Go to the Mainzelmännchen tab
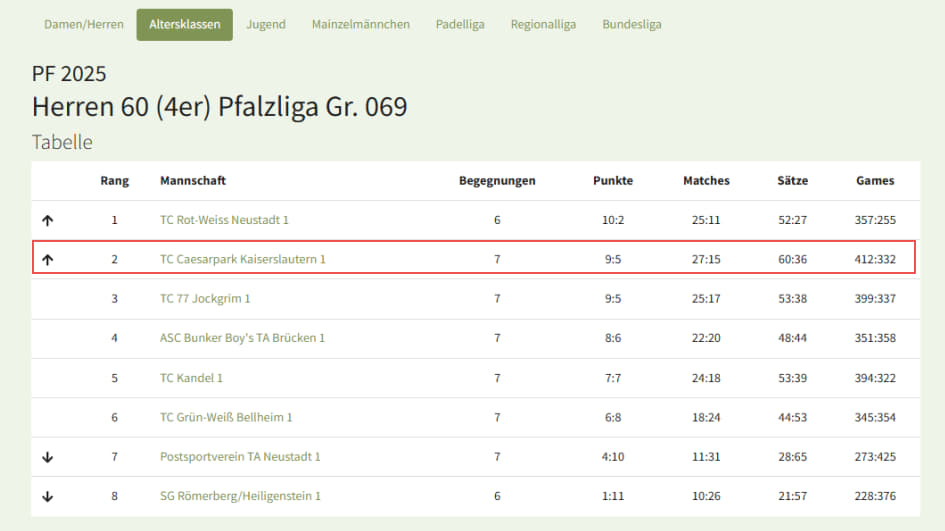The height and width of the screenshot is (531, 945). [x=360, y=25]
